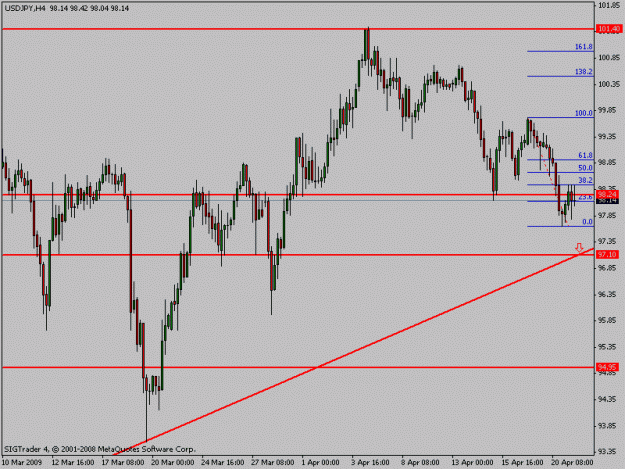Click the 50.0 Fibonacci level label
This screenshot has width=625, height=469.
coord(585,168)
